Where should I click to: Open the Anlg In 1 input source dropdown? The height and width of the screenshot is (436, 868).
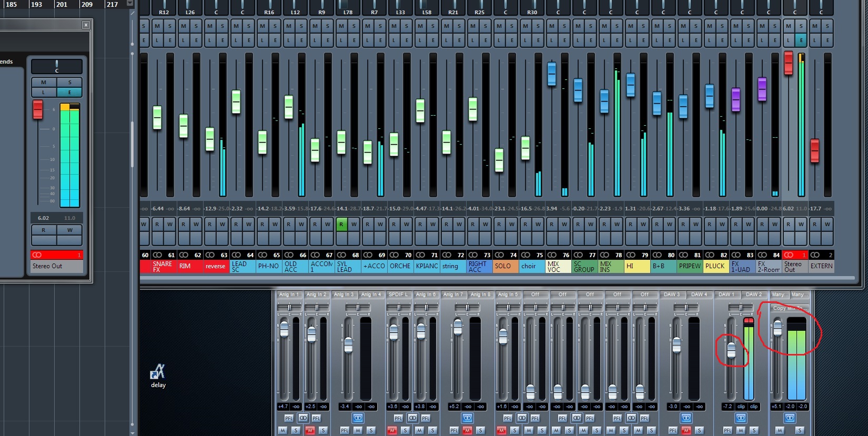(x=289, y=295)
